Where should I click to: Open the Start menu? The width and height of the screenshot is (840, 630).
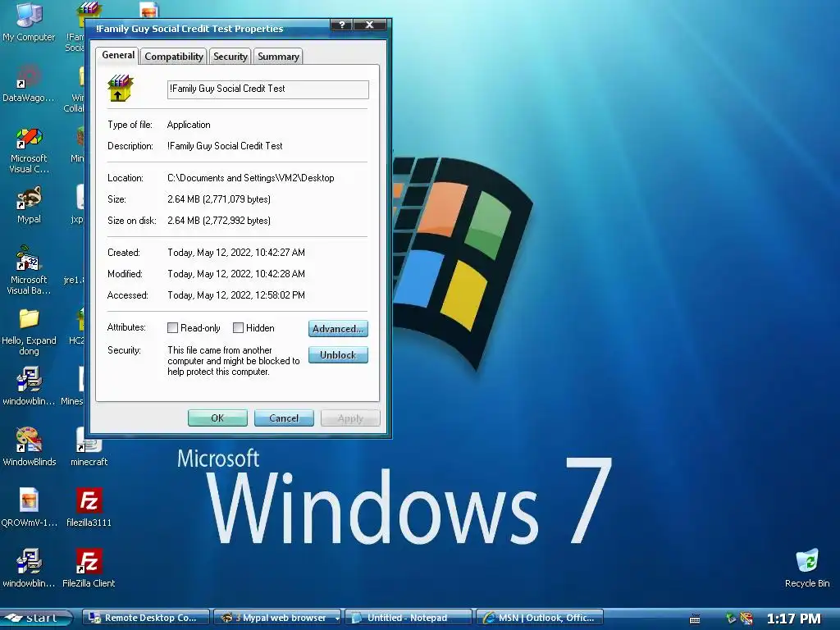pos(36,619)
